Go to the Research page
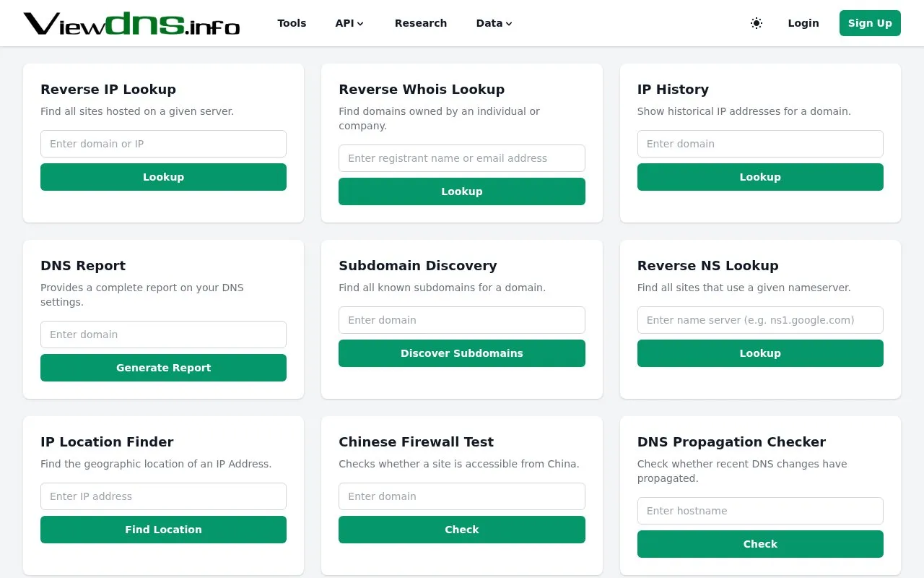The image size is (924, 578). coord(421,23)
